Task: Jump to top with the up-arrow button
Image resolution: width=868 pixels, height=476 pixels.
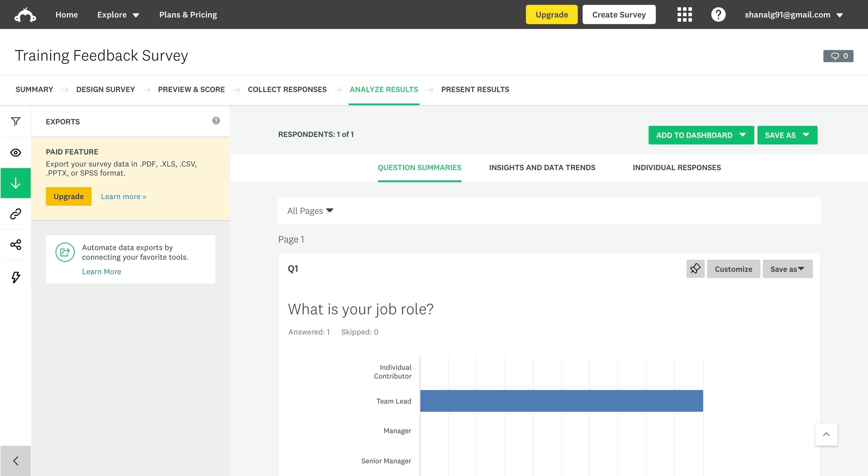Action: (x=826, y=434)
